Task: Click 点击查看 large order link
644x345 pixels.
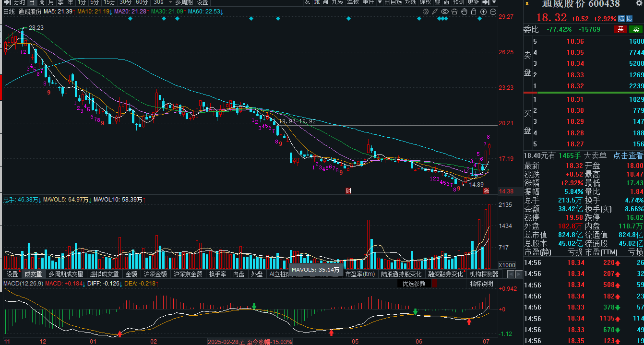Action: pos(628,155)
